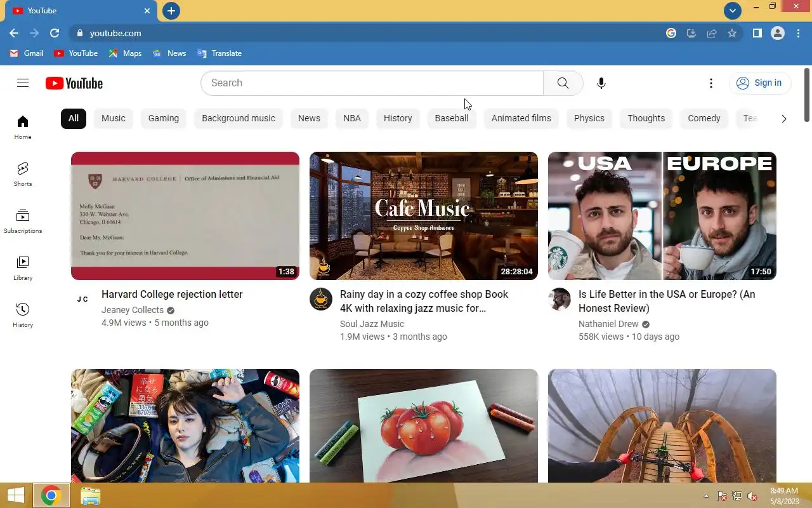Open Chrome three-dot menu

click(x=798, y=33)
